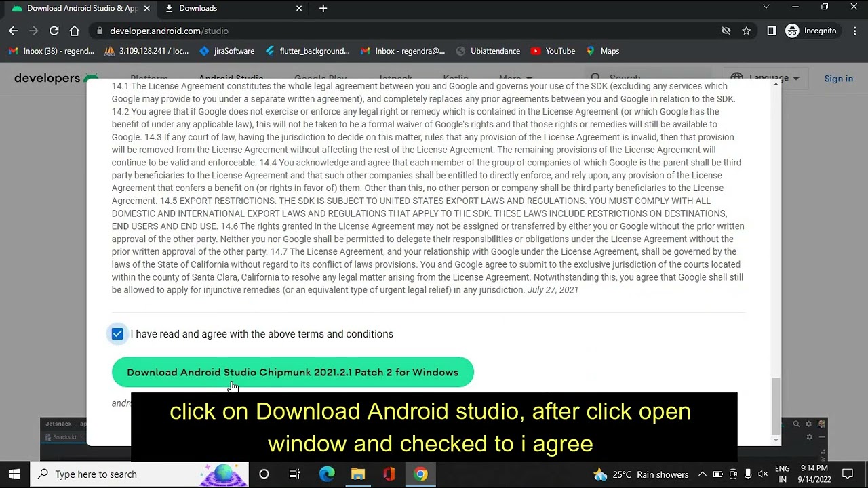This screenshot has width=868, height=488.
Task: Open the weather widget showing 25°C Rain showers
Action: (x=641, y=474)
